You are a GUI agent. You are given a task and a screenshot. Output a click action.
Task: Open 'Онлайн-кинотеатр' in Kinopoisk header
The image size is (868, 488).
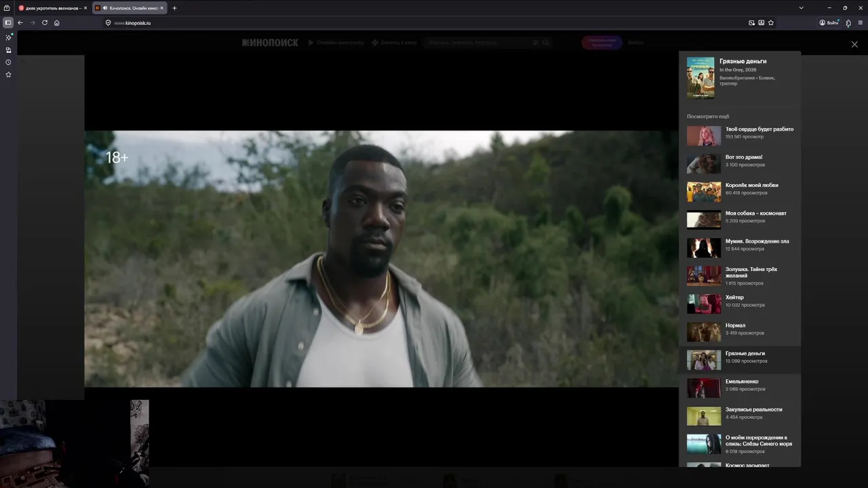point(336,43)
